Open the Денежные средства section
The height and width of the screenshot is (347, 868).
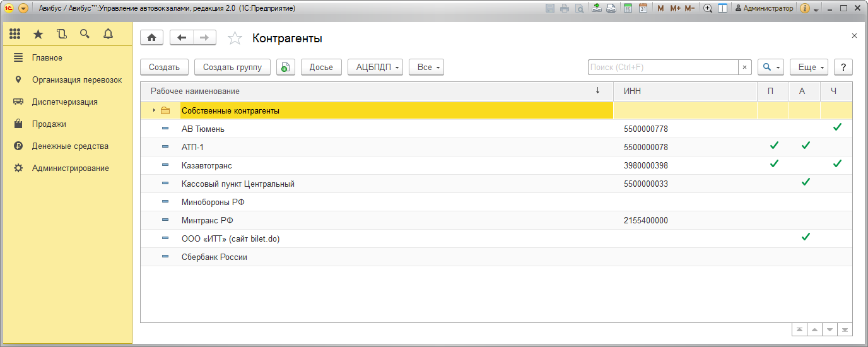click(x=70, y=146)
